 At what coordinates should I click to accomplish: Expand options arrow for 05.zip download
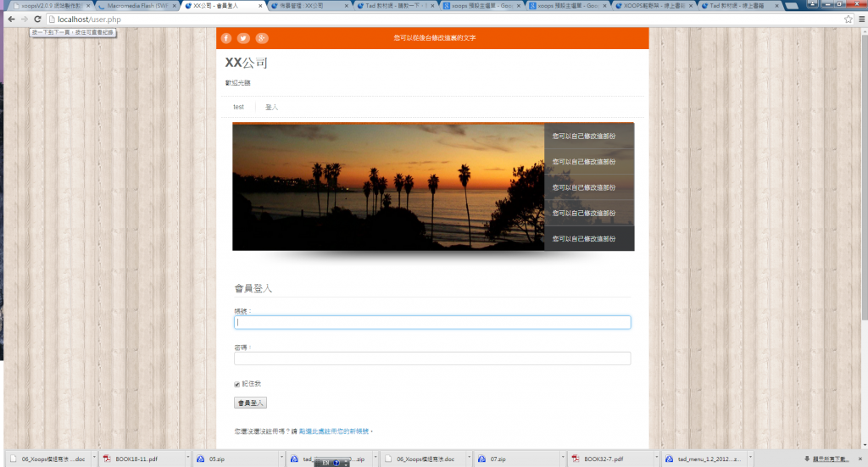[281, 459]
